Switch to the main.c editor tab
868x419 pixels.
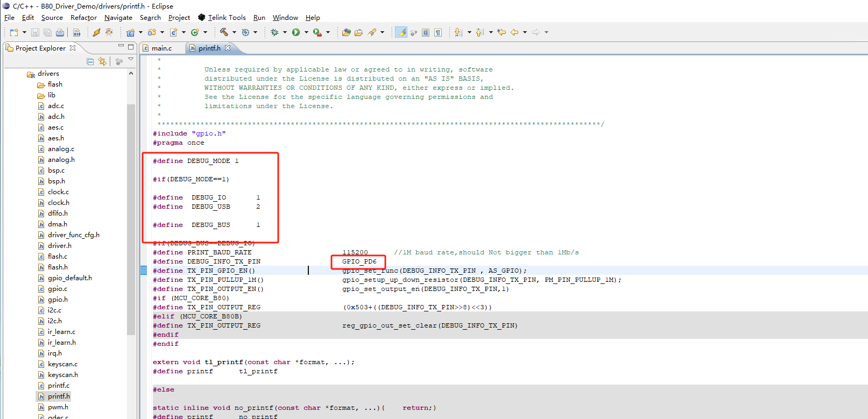pyautogui.click(x=161, y=48)
